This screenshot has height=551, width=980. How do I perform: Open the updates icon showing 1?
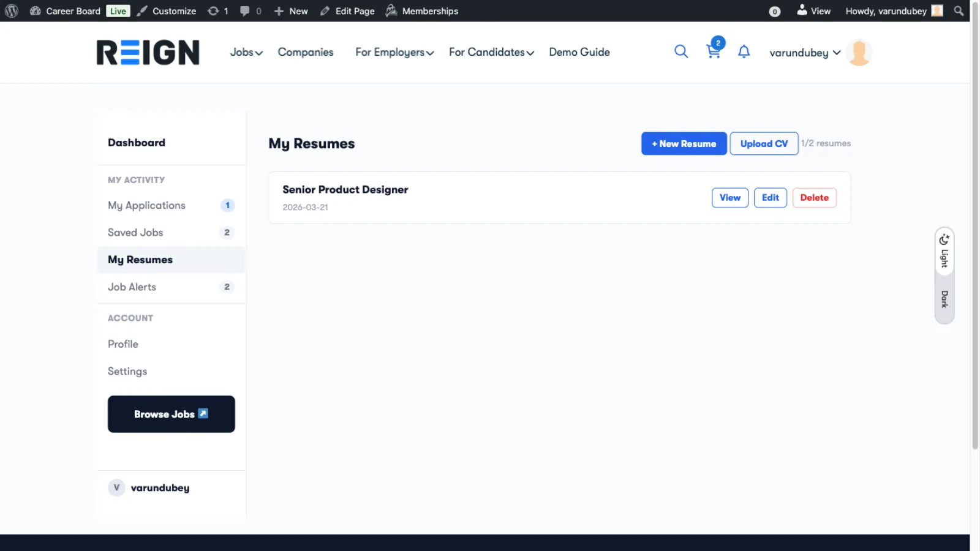coord(218,11)
